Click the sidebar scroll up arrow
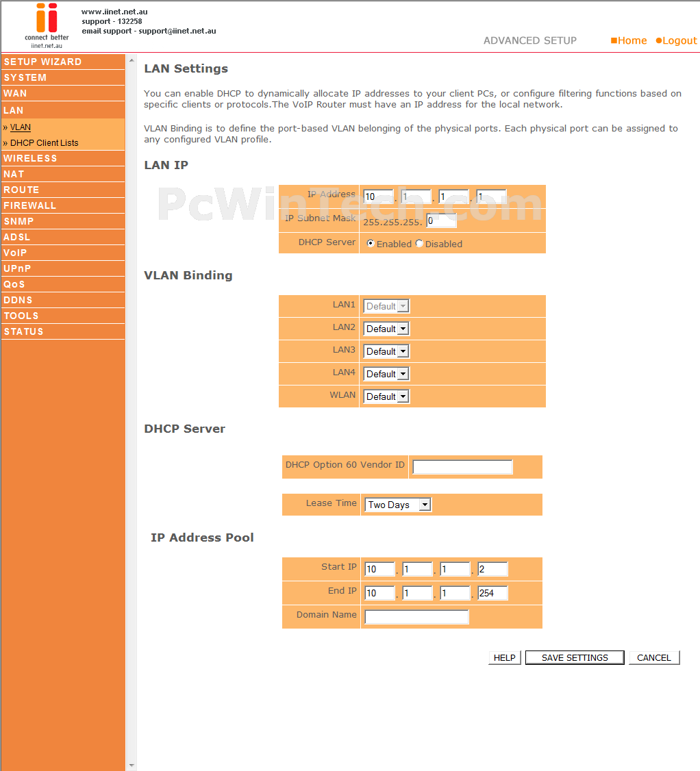The image size is (700, 771). tap(132, 60)
